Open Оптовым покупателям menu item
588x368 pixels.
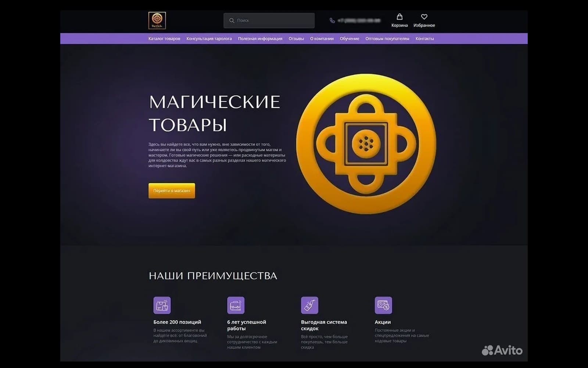387,39
